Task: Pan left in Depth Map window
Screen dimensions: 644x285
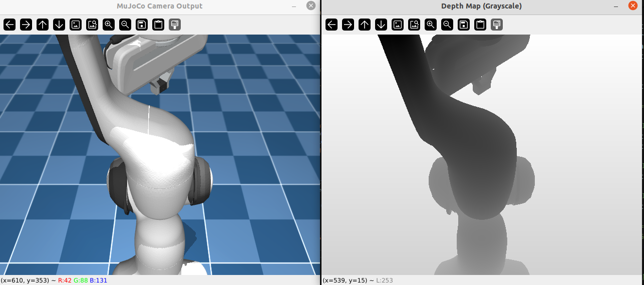Action: click(332, 24)
